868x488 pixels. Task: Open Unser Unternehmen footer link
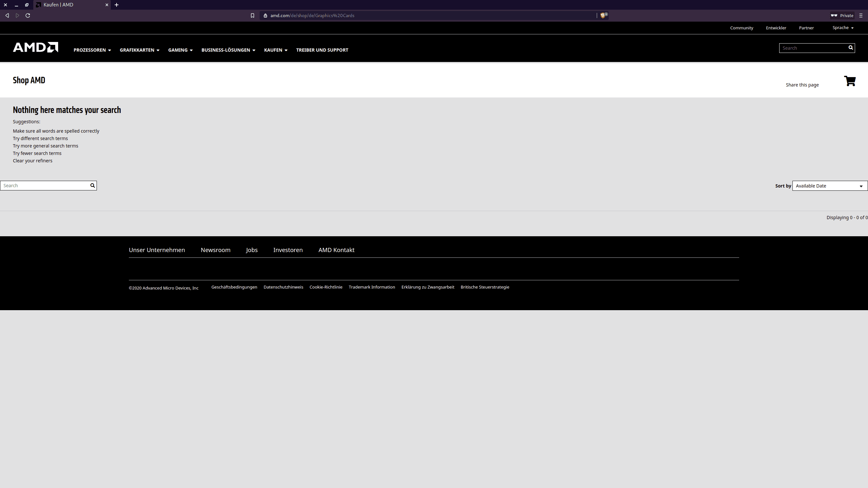[157, 250]
